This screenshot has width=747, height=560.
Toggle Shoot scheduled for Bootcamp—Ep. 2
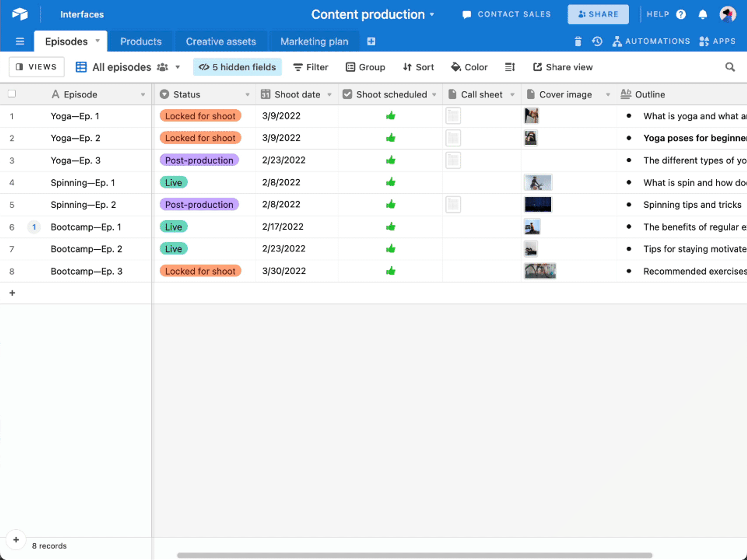[391, 249]
